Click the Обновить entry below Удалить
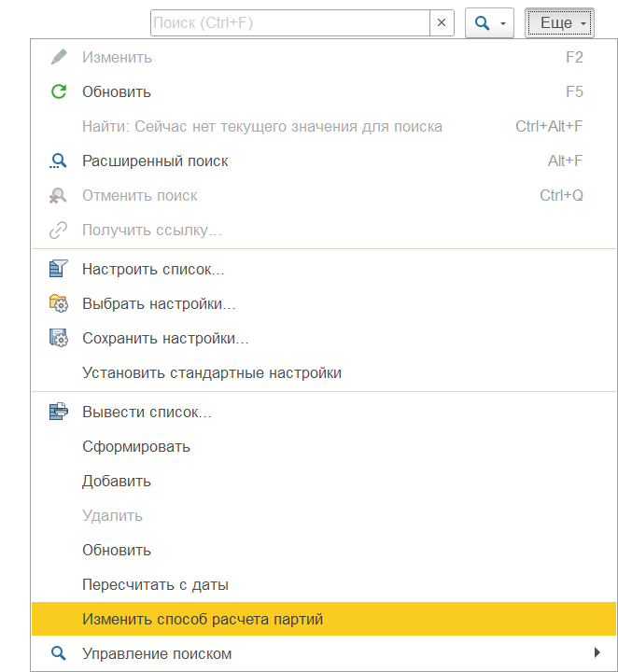The image size is (618, 672). coord(117,550)
